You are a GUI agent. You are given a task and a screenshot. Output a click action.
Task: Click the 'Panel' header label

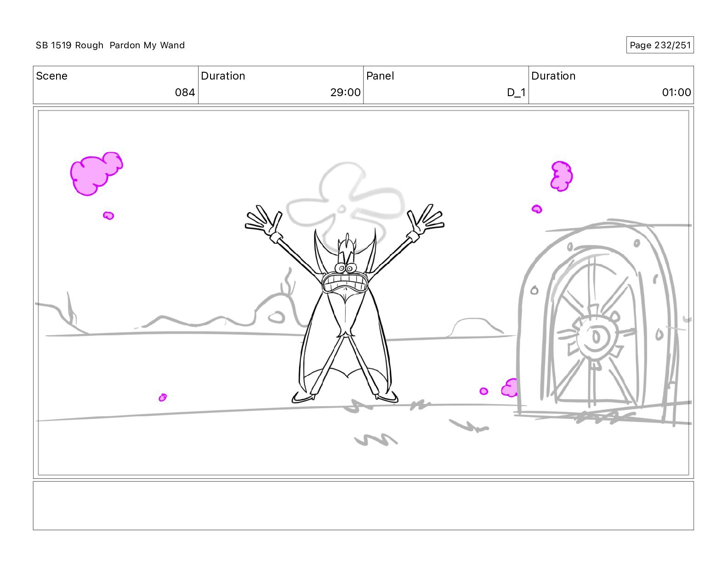click(380, 76)
